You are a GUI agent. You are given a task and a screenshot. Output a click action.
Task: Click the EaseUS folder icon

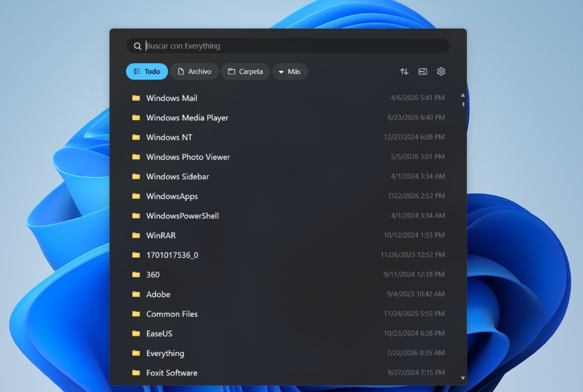(x=136, y=333)
